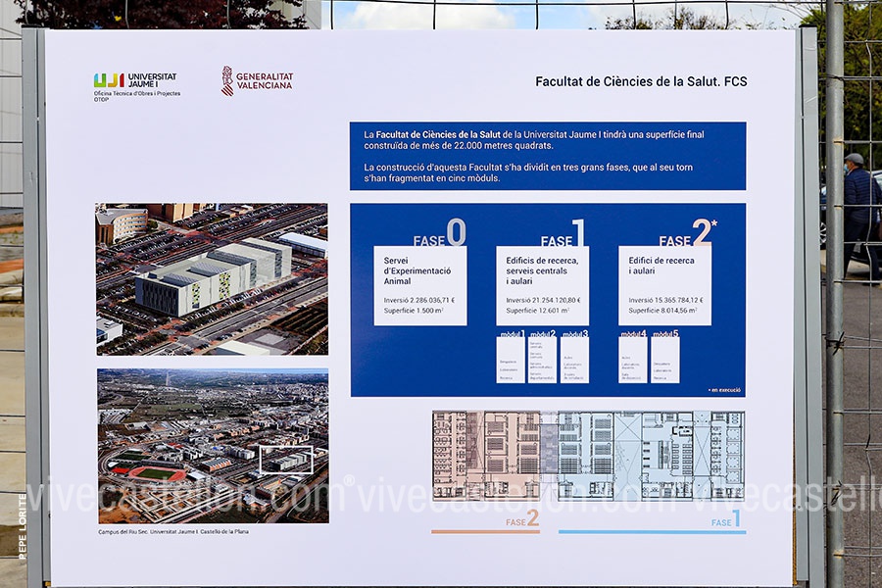This screenshot has width=882, height=588.
Task: Select the 'Edifici de recerca i aulari' text
Action: 661,266
